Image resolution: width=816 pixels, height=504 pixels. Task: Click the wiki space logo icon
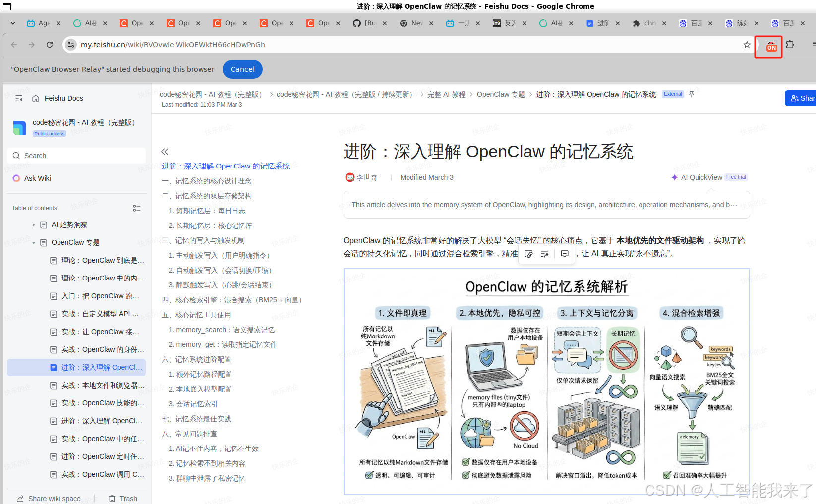click(19, 128)
